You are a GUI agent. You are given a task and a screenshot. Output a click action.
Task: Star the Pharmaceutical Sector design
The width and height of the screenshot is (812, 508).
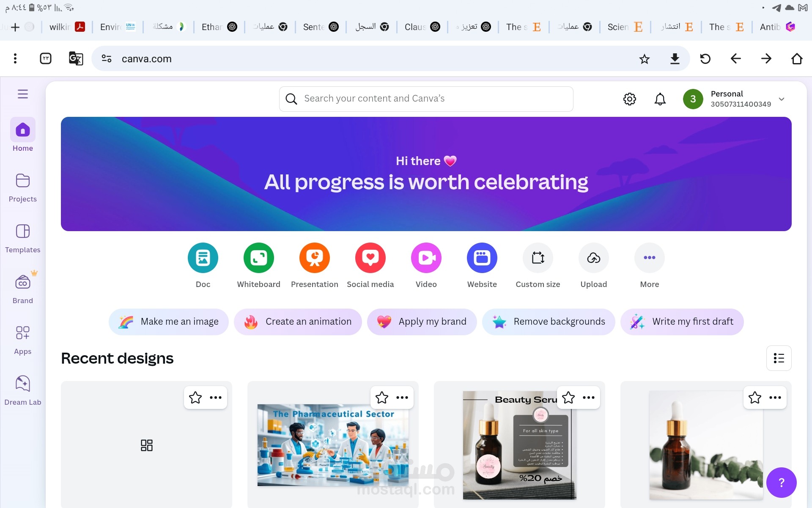pyautogui.click(x=382, y=398)
